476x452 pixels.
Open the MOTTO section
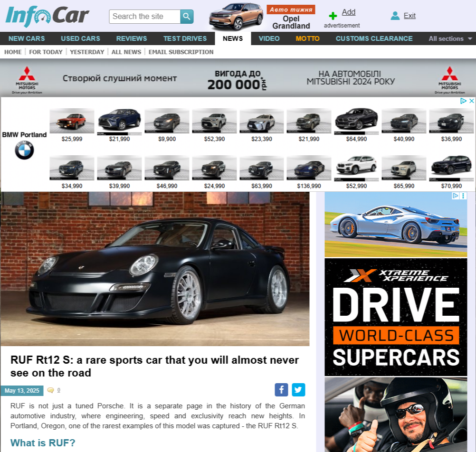(307, 38)
